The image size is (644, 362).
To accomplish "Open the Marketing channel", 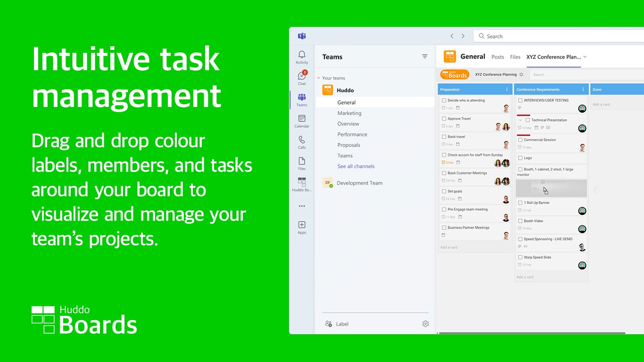I will tap(349, 113).
